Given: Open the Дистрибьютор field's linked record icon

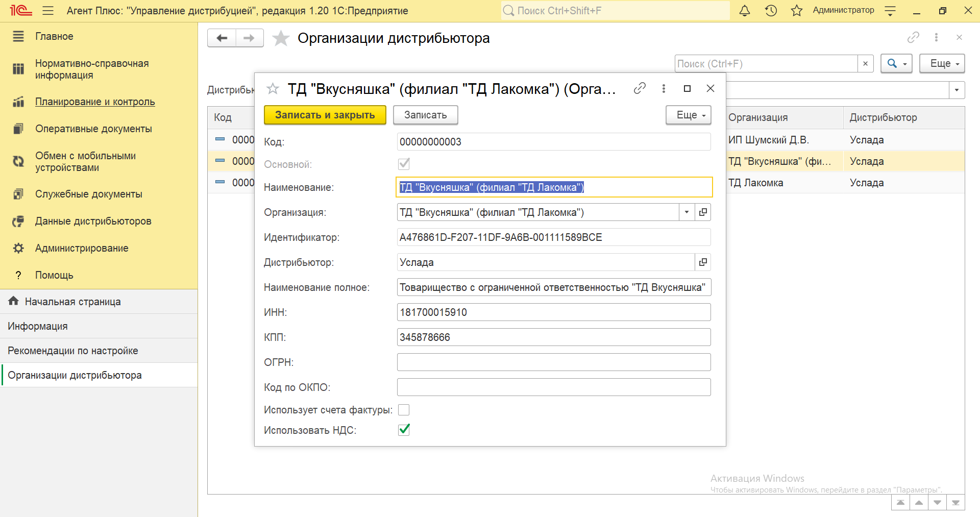Looking at the screenshot, I should tap(703, 262).
